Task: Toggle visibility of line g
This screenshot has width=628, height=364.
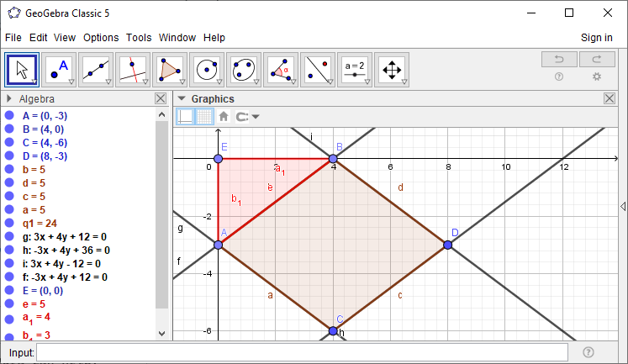Action: point(9,236)
